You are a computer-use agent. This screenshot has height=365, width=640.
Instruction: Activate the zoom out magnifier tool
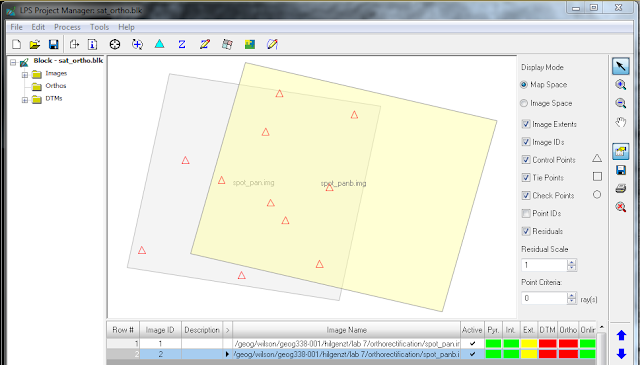[621, 103]
